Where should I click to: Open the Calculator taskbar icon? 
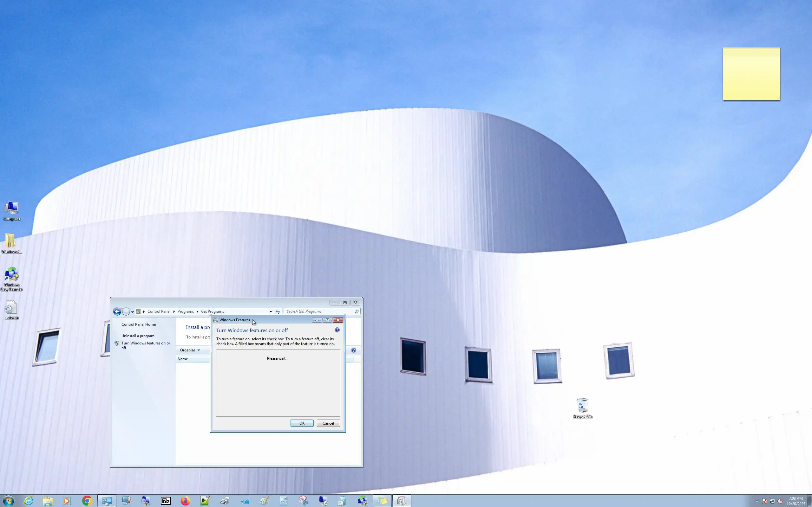click(284, 501)
